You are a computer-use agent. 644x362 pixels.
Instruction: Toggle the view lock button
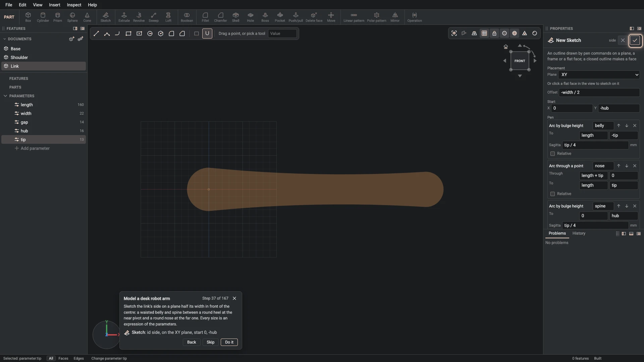coord(494,33)
